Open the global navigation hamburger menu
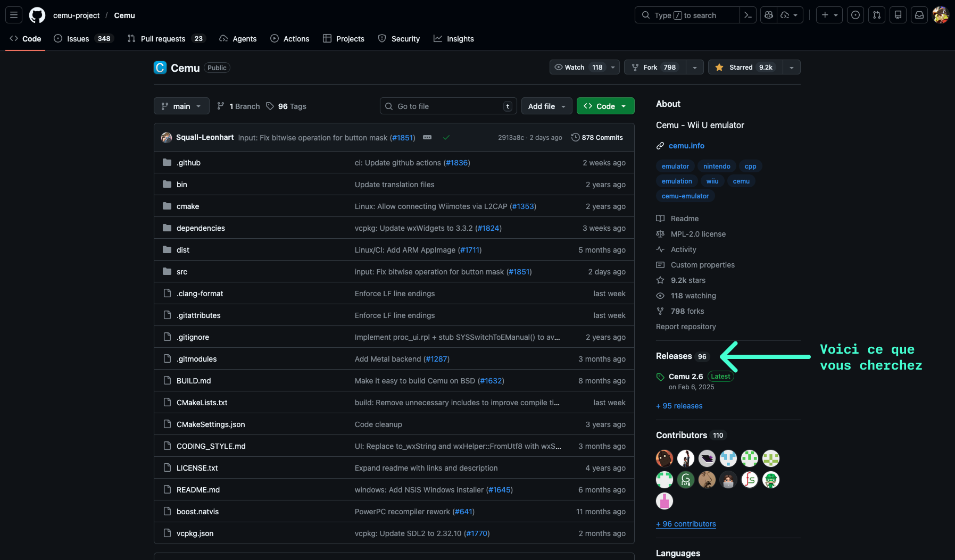955x560 pixels. click(x=14, y=15)
